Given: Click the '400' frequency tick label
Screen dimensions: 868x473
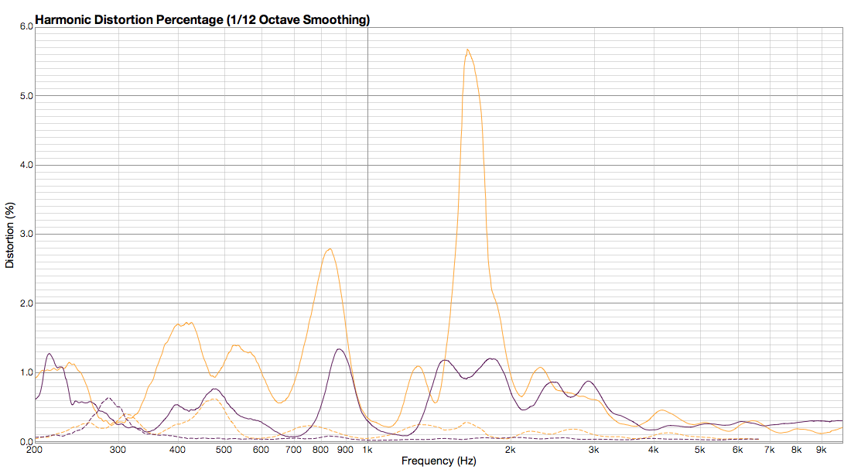Looking at the screenshot, I should (x=177, y=450).
